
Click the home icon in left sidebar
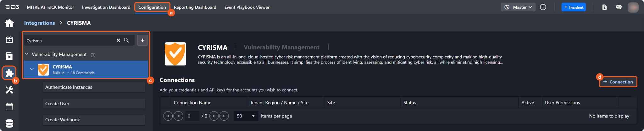click(9, 23)
